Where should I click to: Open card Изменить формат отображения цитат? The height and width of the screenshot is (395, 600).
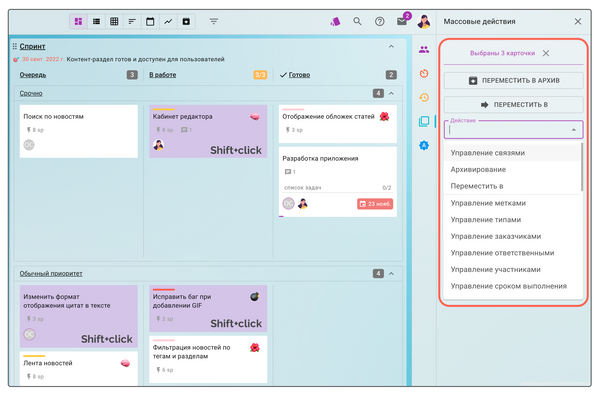[78, 316]
